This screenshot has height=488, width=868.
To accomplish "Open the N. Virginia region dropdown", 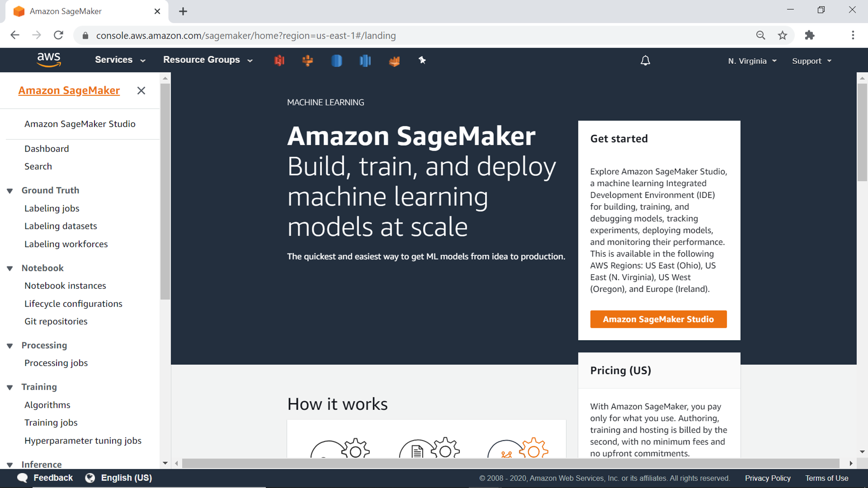I will 752,61.
